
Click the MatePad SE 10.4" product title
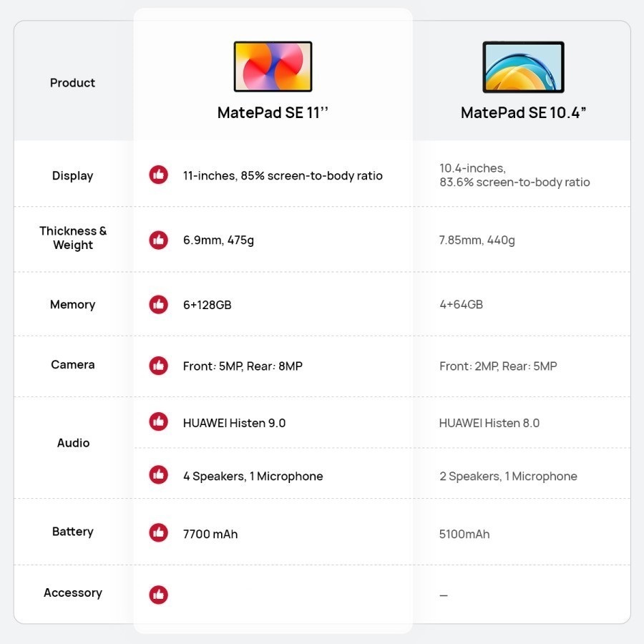point(523,113)
